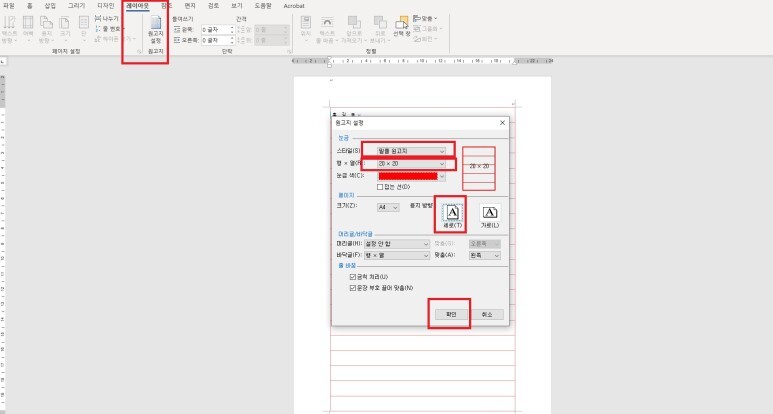Open the 여백 margins ribbon icon

[28, 29]
